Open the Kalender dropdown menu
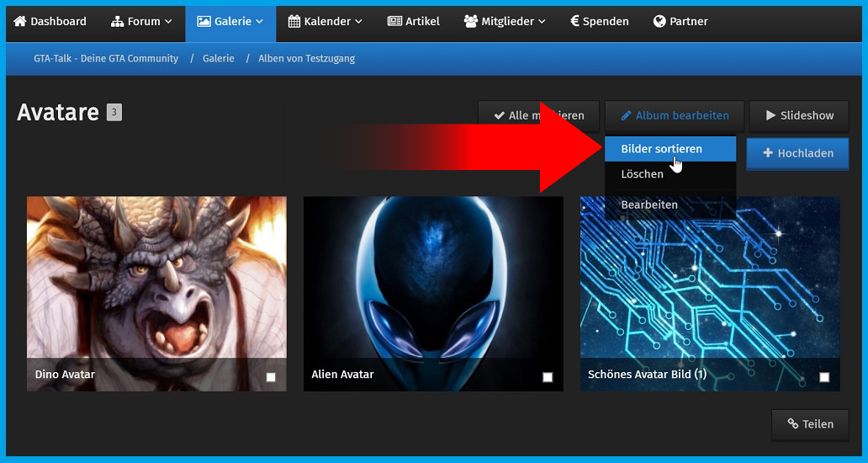Viewport: 868px width, 463px height. pos(325,21)
